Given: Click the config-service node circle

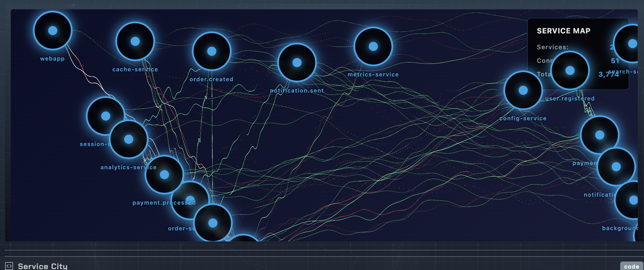Looking at the screenshot, I should pos(523,90).
